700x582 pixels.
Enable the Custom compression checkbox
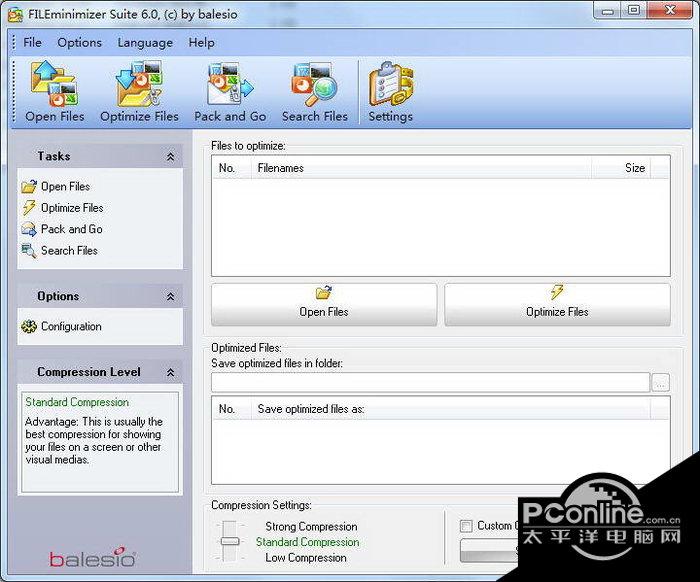coord(466,526)
